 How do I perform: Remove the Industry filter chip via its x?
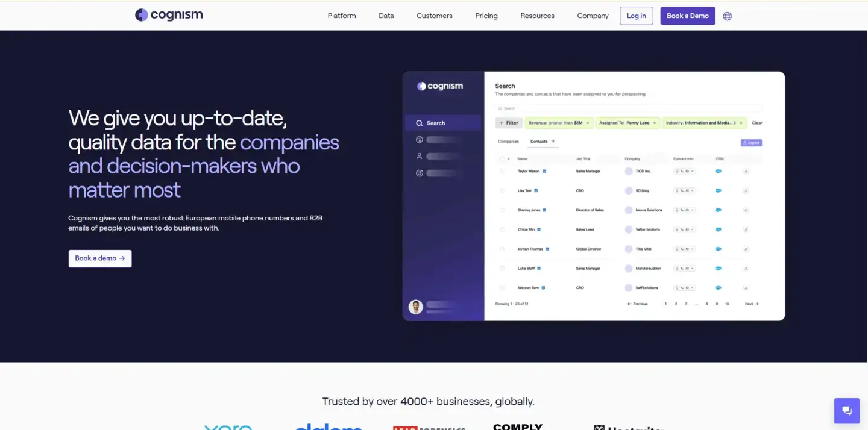(x=741, y=123)
